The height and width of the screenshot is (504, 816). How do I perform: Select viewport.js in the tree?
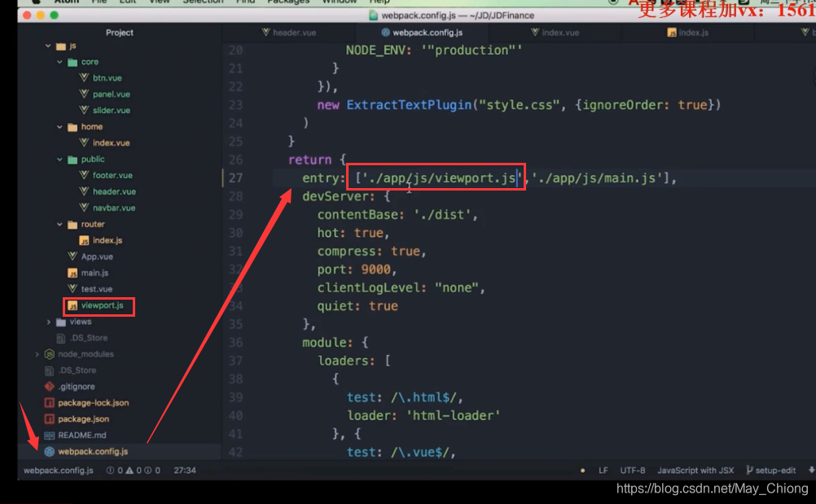coord(102,305)
